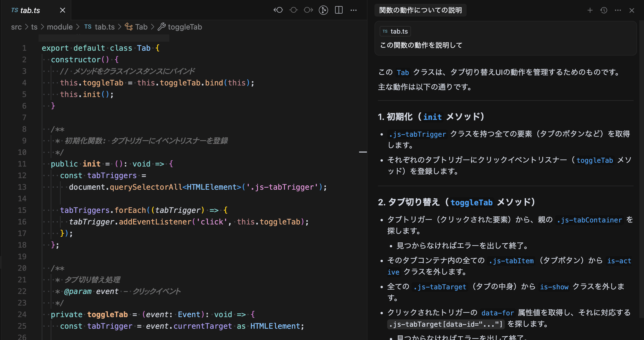This screenshot has height=340, width=644.
Task: Show chat history via the clock icon
Action: click(x=604, y=10)
